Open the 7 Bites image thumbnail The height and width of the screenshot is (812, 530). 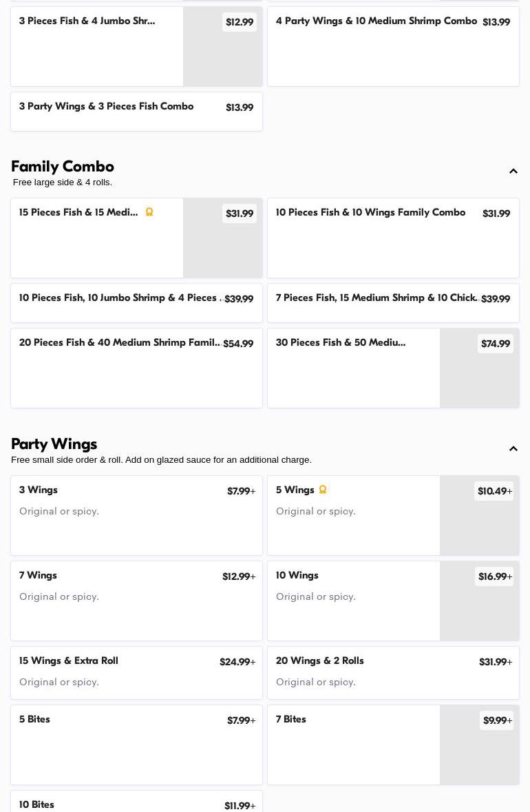tap(479, 753)
